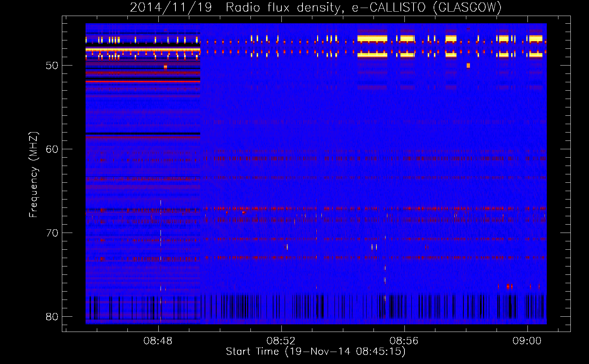Click the 'Start Time (19-Nov-14 08:45:15)' label

pyautogui.click(x=316, y=352)
